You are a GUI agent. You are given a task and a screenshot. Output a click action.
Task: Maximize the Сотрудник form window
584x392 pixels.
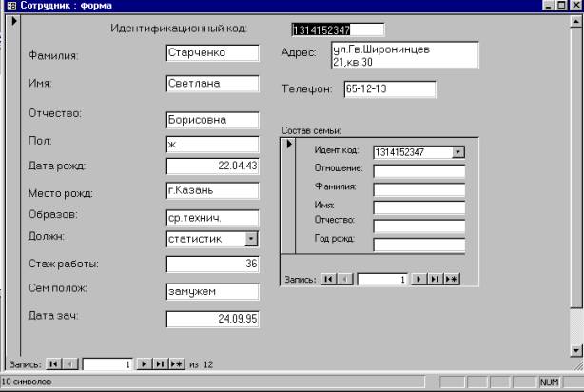(x=562, y=5)
